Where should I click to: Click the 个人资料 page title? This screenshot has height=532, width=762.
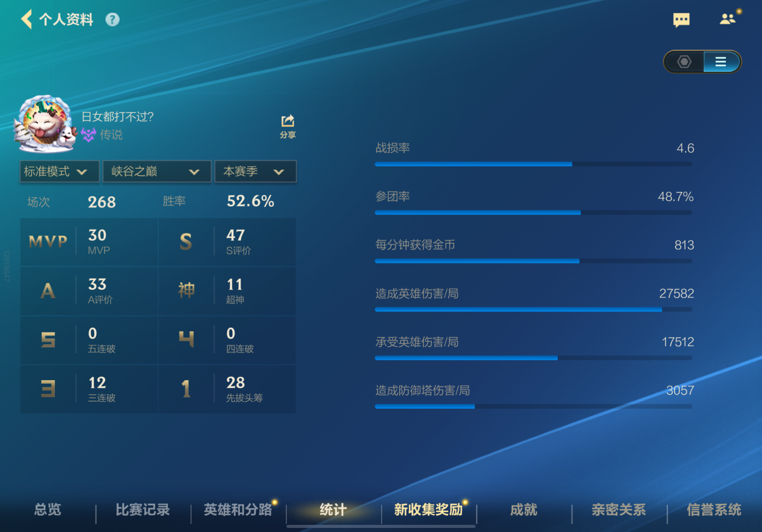pyautogui.click(x=66, y=19)
